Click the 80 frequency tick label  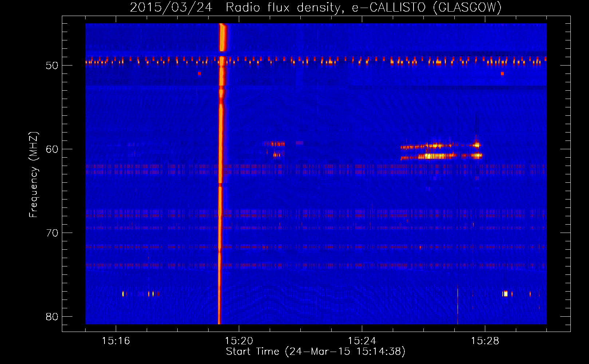tap(52, 317)
